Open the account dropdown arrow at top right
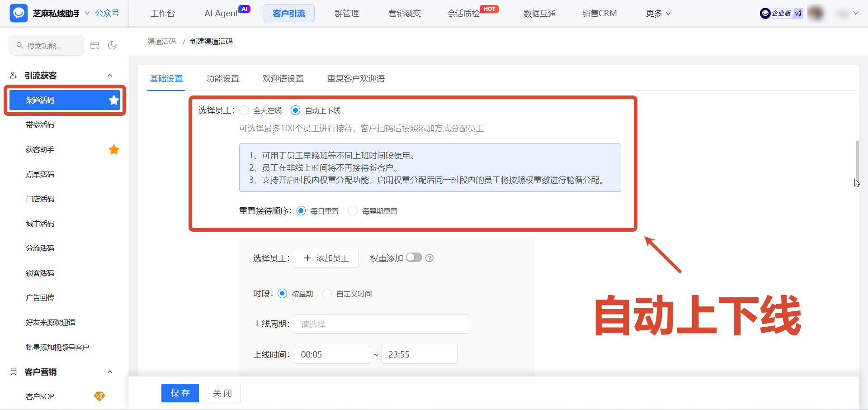This screenshot has width=868, height=410. tap(855, 14)
